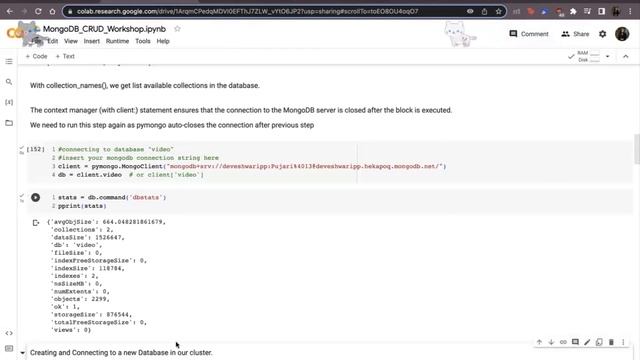Go to browser home page
Viewport: 640px width, 360px height.
pyautogui.click(x=52, y=11)
